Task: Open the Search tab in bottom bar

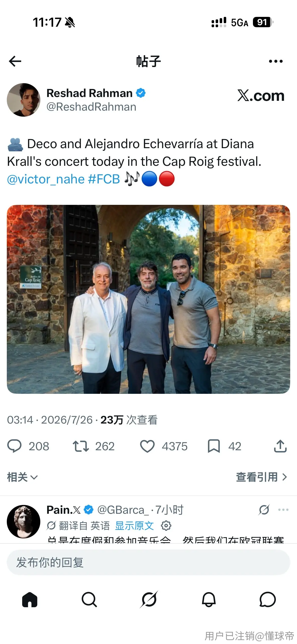Action: 89,599
